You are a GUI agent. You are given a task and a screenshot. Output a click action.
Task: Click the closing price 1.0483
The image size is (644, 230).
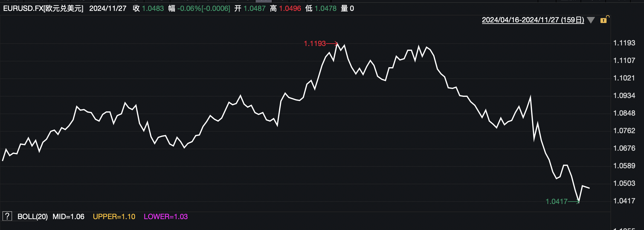click(x=153, y=8)
